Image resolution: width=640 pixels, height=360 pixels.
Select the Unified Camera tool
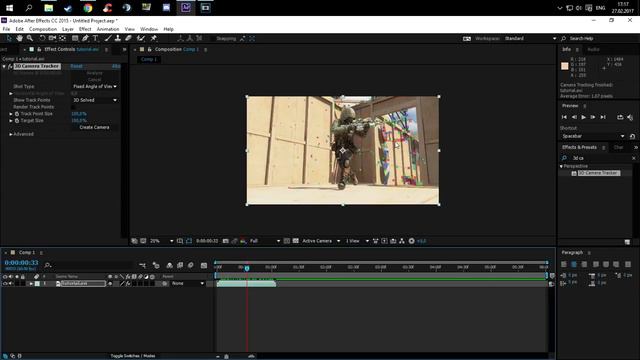(52, 38)
